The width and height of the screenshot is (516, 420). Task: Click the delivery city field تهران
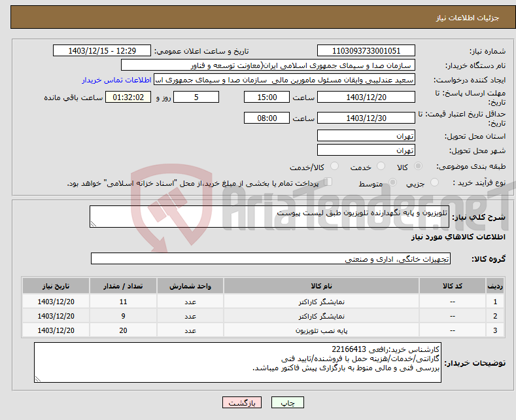coord(366,150)
